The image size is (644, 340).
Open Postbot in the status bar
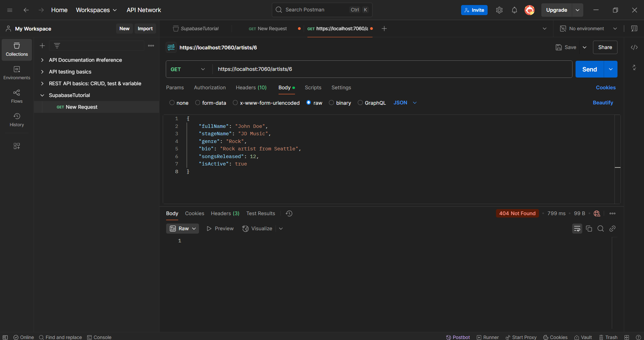[x=458, y=337]
